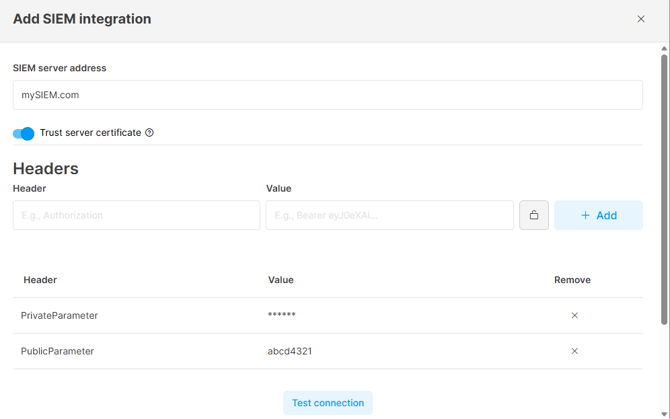Click the lock icon beside Value field
This screenshot has height=419, width=670.
click(x=534, y=215)
